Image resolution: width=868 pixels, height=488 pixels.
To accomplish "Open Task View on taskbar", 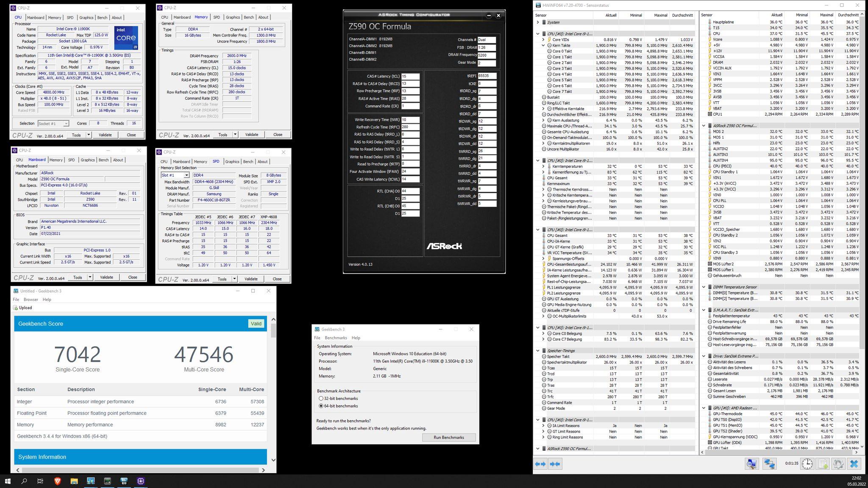I will point(40,481).
